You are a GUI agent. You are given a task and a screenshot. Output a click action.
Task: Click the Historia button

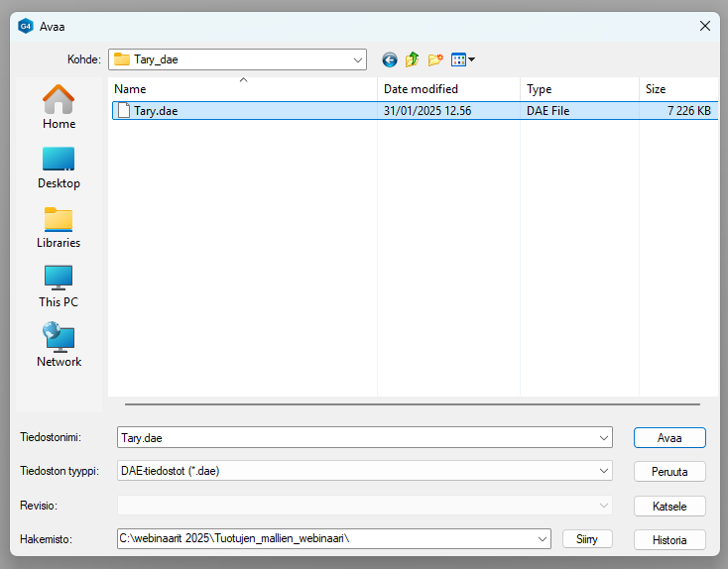[x=669, y=539]
